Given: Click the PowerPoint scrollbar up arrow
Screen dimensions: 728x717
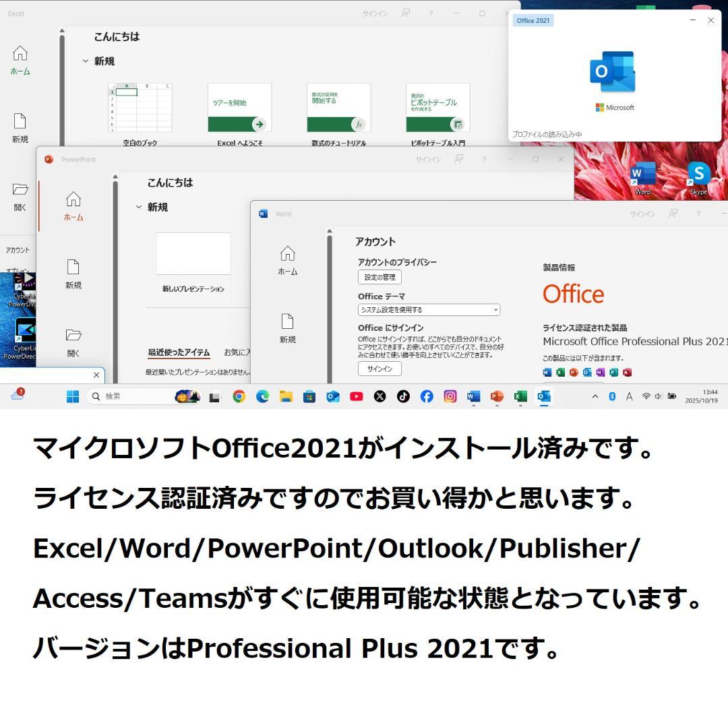Looking at the screenshot, I should 115,177.
